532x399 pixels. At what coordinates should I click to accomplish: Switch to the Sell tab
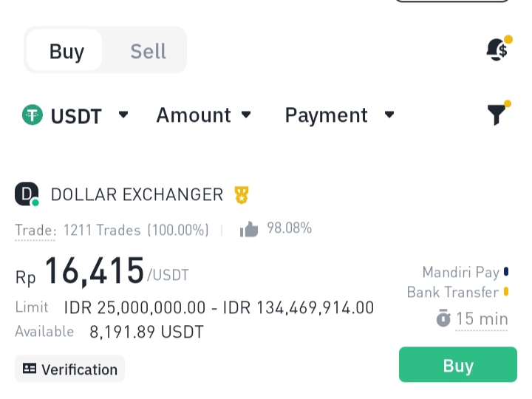point(148,51)
